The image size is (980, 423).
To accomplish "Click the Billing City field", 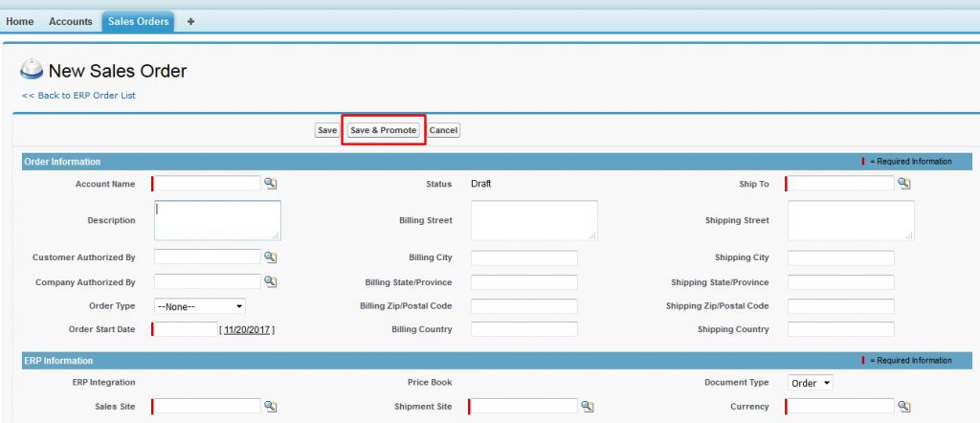I will click(x=523, y=258).
